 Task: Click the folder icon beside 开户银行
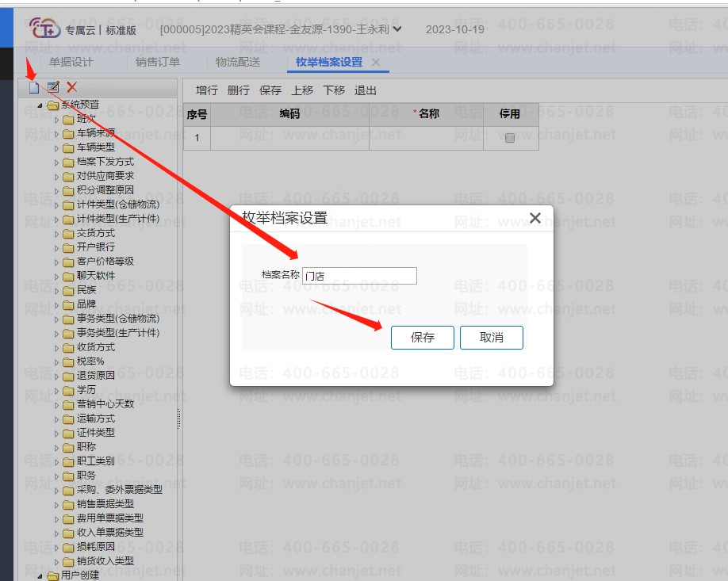[x=68, y=248]
